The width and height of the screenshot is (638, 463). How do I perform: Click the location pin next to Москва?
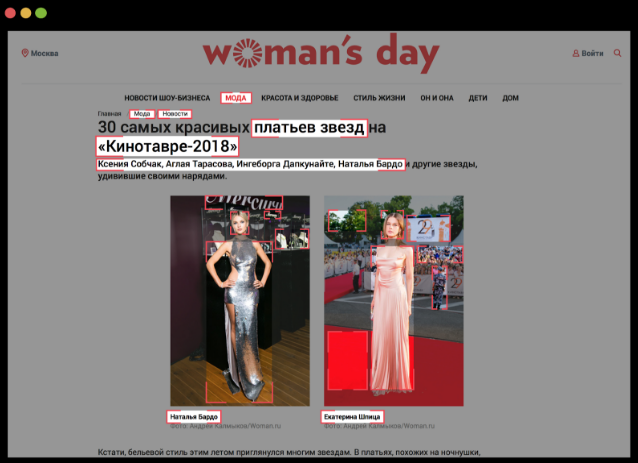[x=25, y=53]
